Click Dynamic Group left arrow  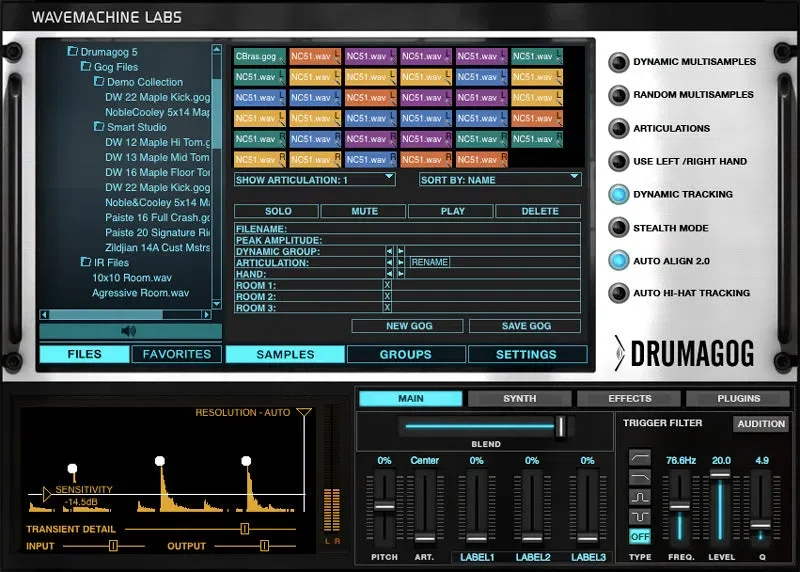pyautogui.click(x=389, y=251)
